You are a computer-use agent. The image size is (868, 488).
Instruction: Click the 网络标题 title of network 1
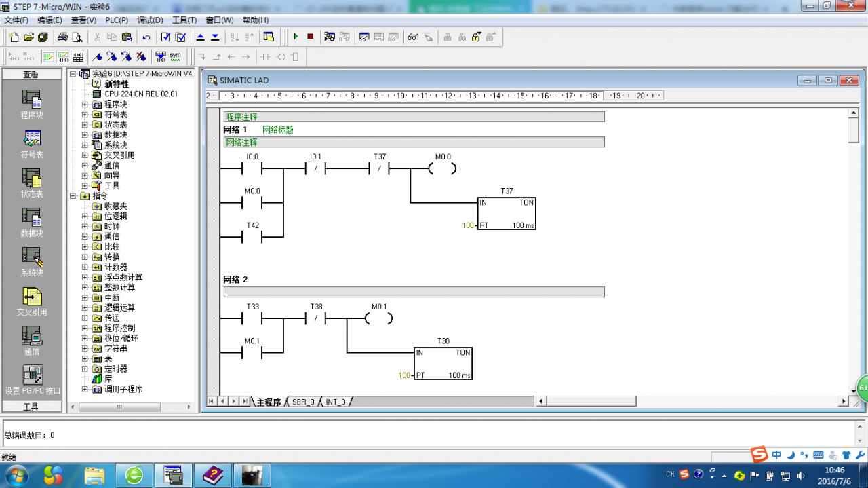pos(278,130)
